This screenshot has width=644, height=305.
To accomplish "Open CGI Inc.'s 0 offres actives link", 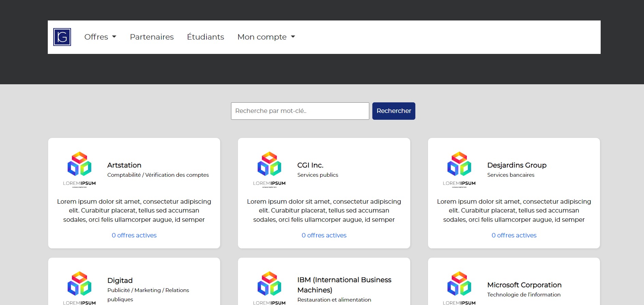I will pos(324,235).
